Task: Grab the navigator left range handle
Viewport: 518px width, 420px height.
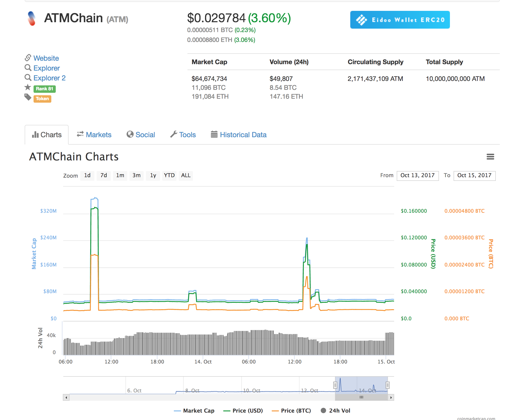Action: (x=335, y=385)
